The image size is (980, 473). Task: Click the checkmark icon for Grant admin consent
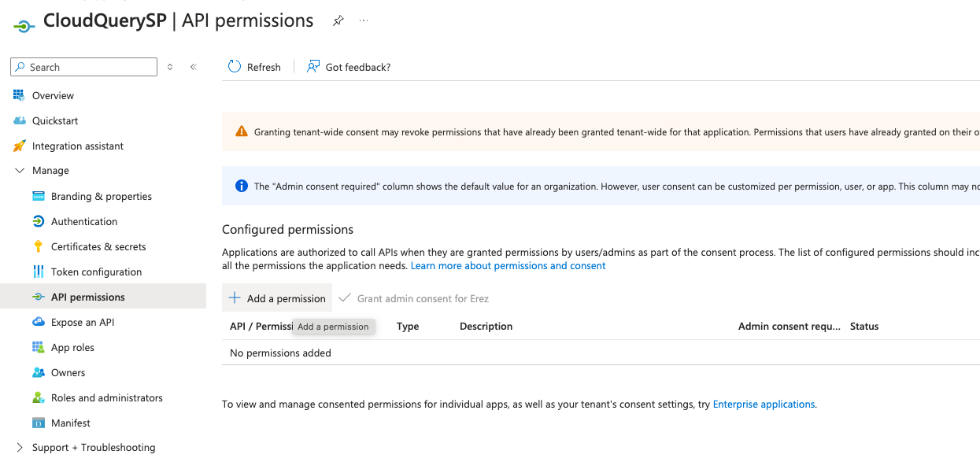coord(344,298)
